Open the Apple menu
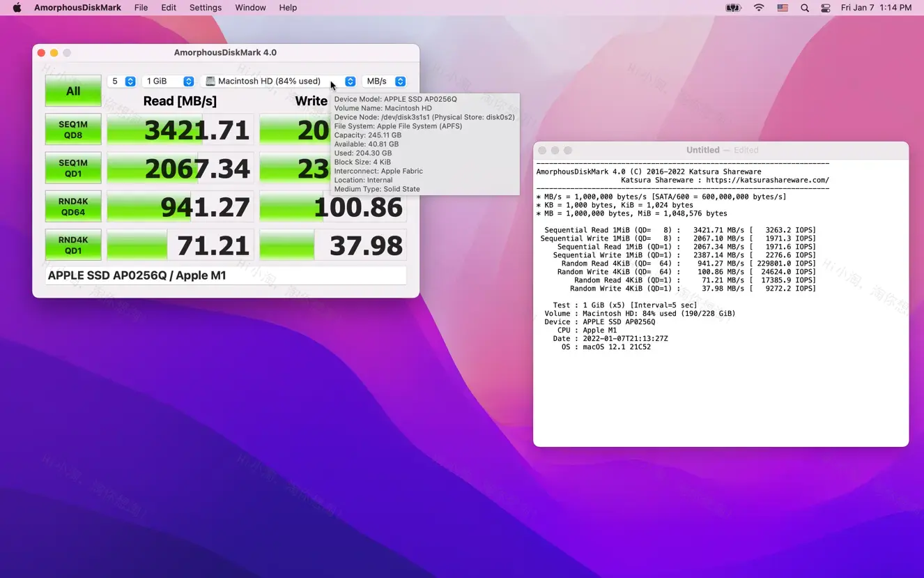This screenshot has width=924, height=578. (15, 8)
